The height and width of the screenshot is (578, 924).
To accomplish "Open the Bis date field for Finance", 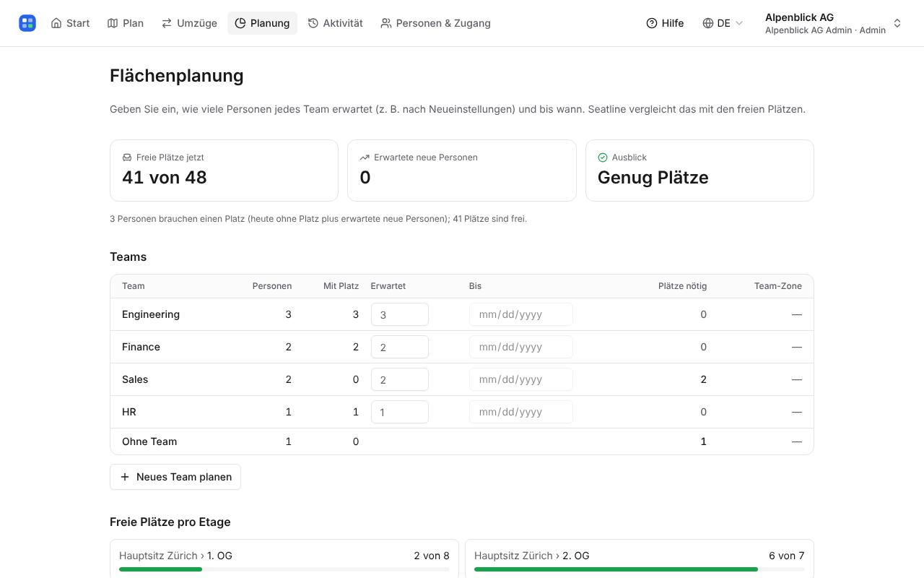I will pos(521,347).
